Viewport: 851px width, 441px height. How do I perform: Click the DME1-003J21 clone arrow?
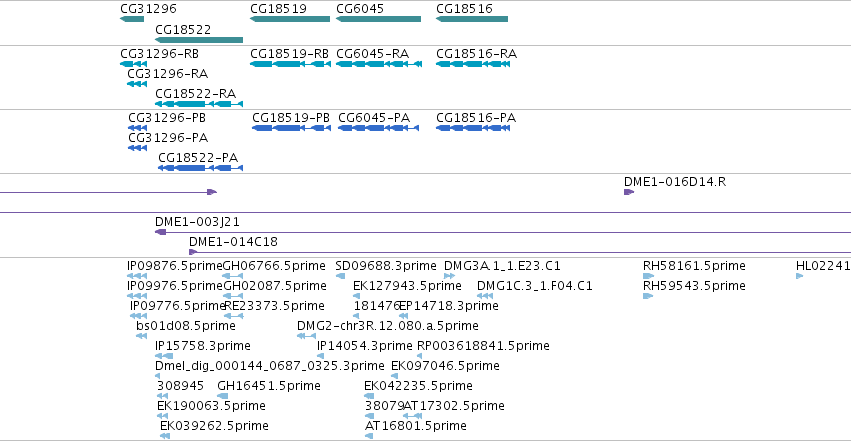pyautogui.click(x=160, y=232)
